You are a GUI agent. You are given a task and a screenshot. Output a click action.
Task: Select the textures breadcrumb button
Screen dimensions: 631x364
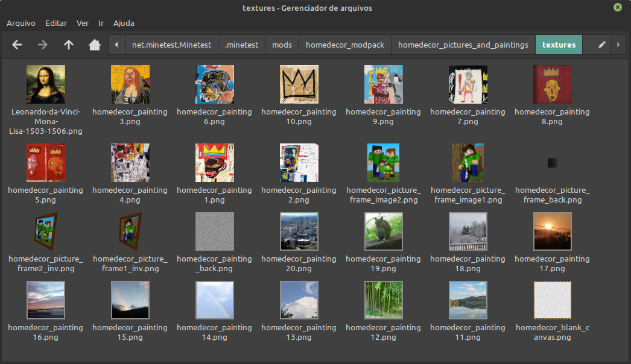pyautogui.click(x=559, y=45)
